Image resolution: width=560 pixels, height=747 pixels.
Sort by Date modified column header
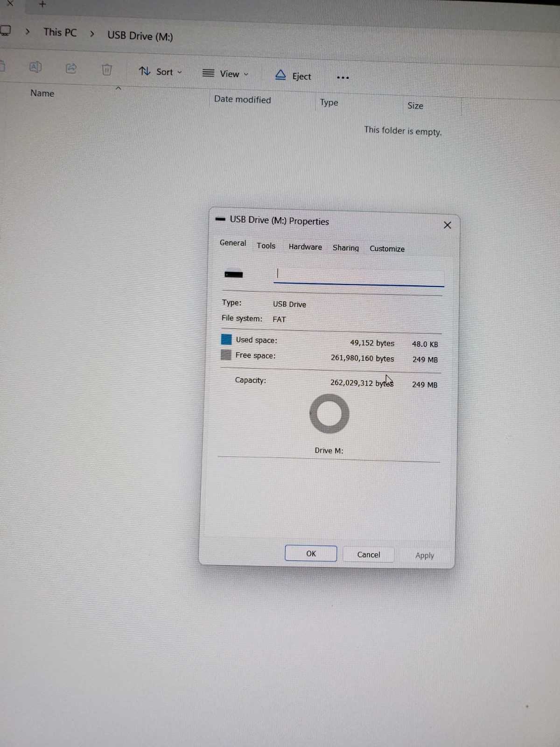point(242,99)
